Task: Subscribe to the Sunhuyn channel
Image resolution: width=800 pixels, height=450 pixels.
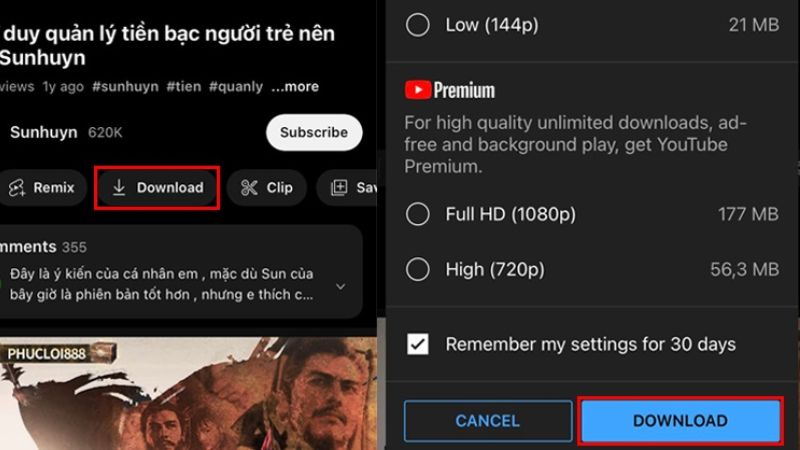Action: click(x=314, y=132)
